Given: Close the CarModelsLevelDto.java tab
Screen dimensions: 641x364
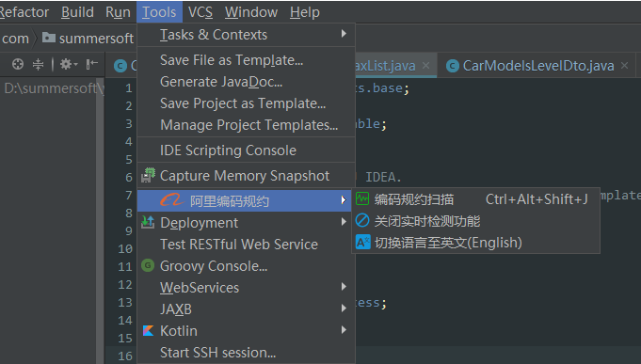Looking at the screenshot, I should (625, 65).
